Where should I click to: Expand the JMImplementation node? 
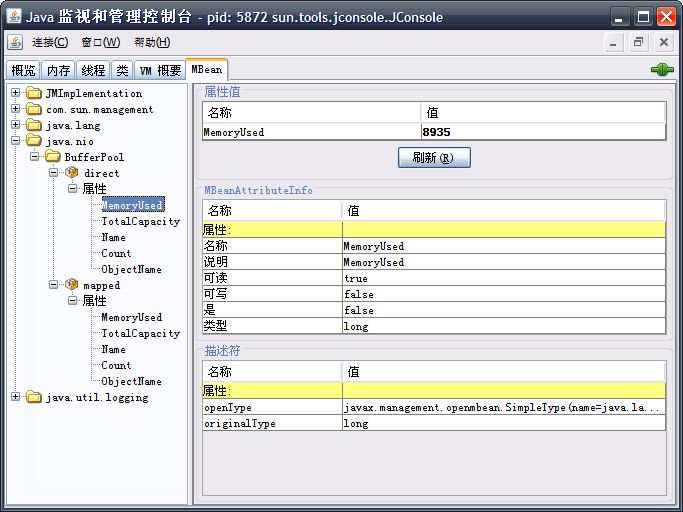click(x=15, y=92)
